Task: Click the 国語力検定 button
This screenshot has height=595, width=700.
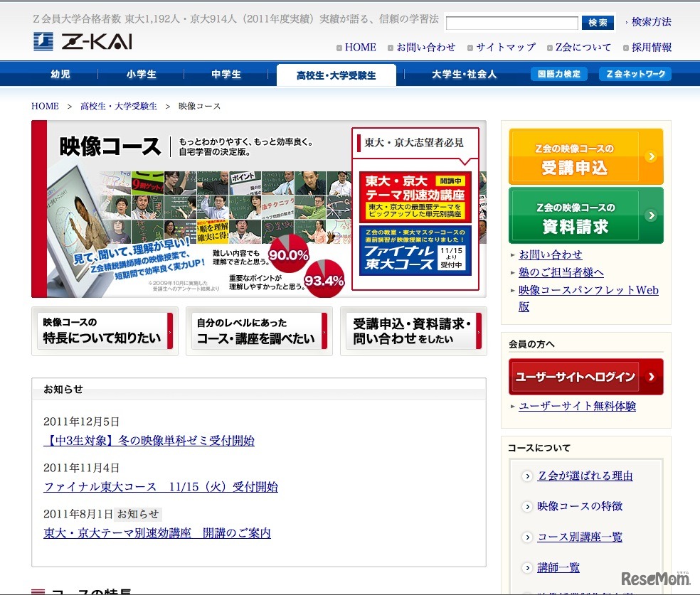Action: (x=559, y=74)
